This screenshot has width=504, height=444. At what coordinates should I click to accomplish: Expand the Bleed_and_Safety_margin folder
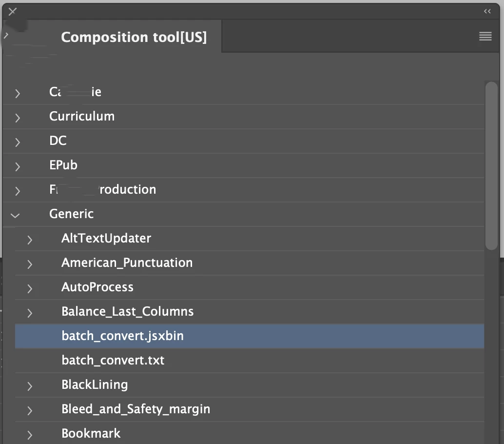tap(30, 410)
